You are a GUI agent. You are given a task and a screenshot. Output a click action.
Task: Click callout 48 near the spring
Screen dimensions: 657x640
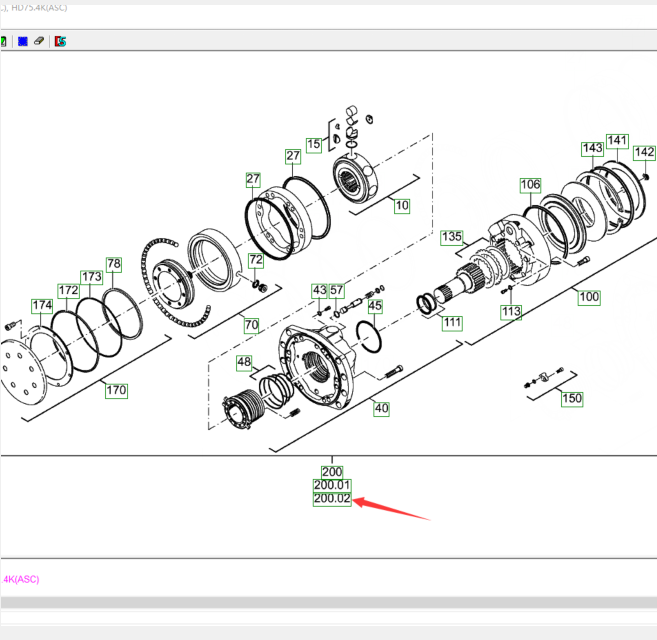[x=244, y=361]
